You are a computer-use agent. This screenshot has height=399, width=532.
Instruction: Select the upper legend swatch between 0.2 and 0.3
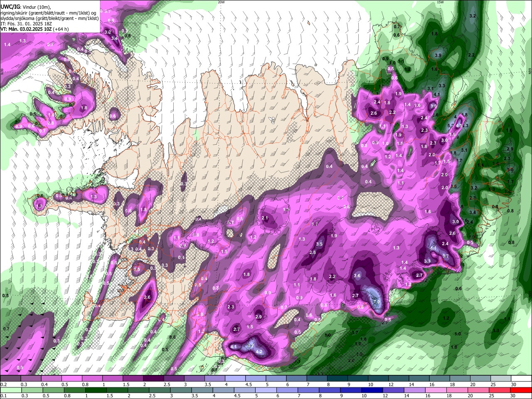[x=10, y=379]
